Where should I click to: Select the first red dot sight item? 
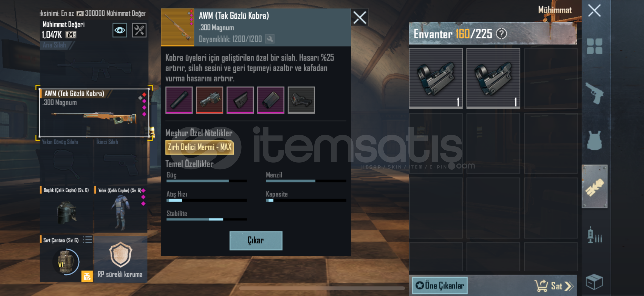click(436, 78)
